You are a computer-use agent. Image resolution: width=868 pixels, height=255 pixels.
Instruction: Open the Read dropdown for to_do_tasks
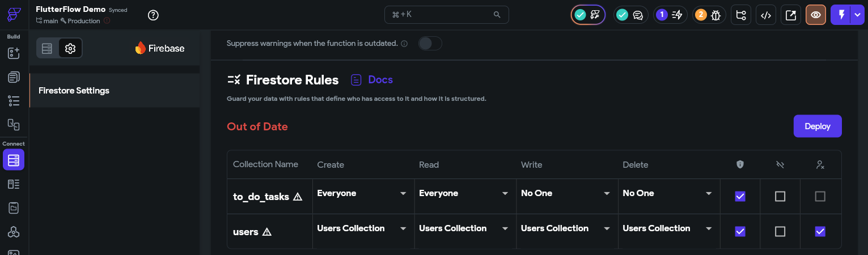(464, 193)
